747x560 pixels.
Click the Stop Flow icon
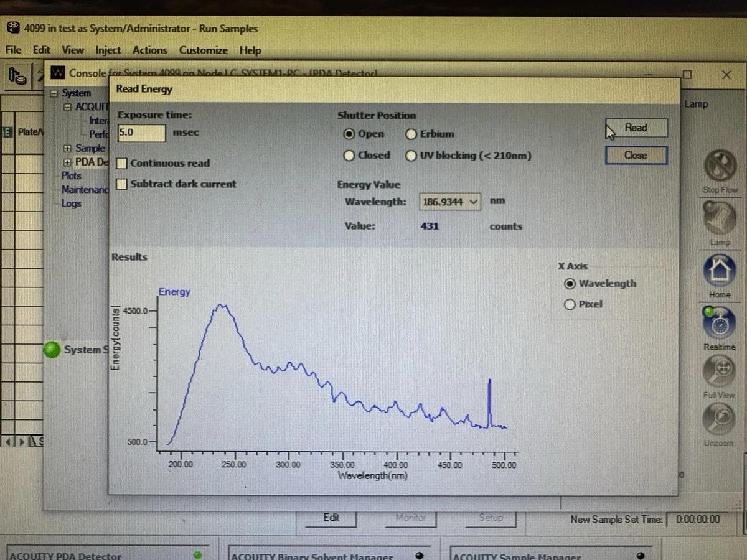tap(720, 166)
